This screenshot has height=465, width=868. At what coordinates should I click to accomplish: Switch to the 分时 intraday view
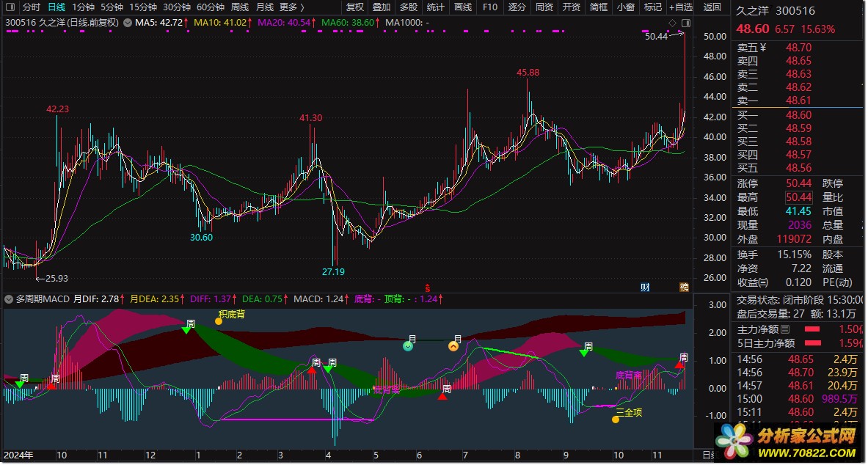tap(32, 7)
